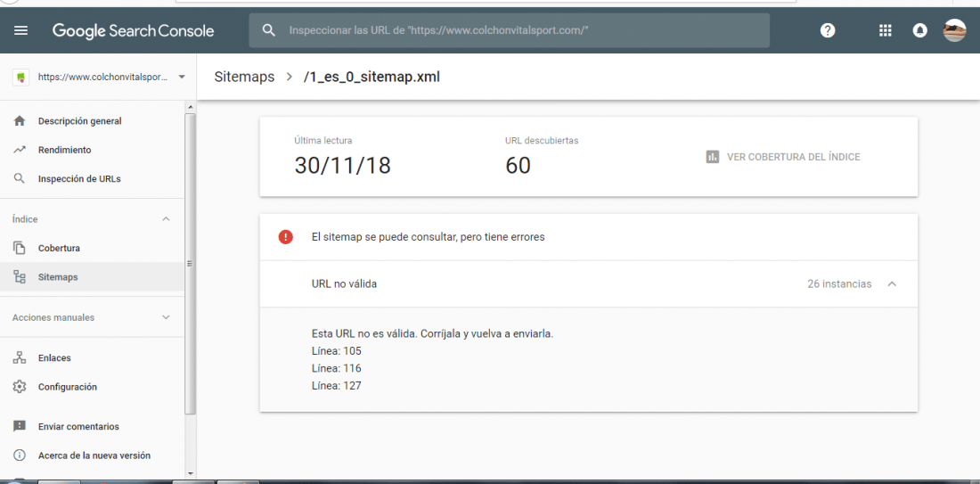Click the Sitemaps tree icon
980x484 pixels.
tap(20, 277)
